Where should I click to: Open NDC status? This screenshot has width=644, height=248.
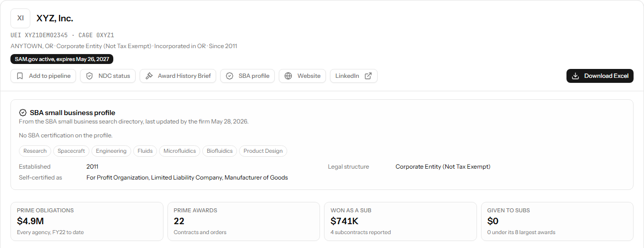pos(108,76)
